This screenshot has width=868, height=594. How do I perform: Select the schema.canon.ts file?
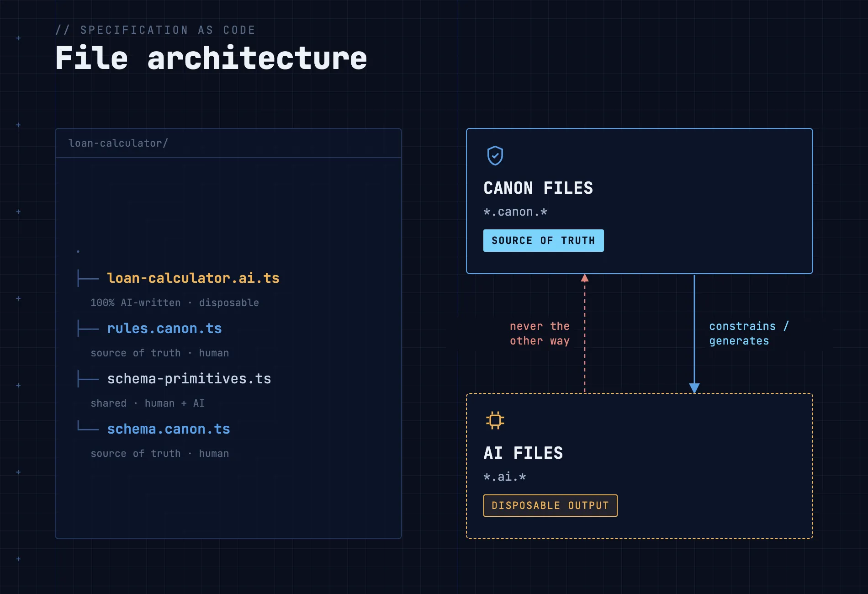(169, 429)
